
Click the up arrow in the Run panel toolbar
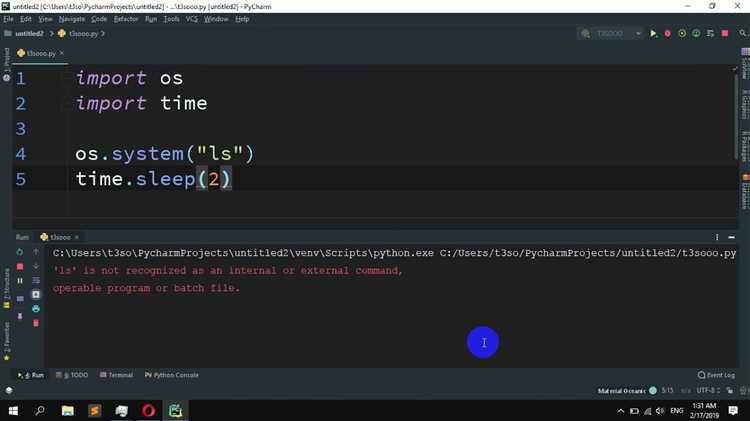(x=36, y=252)
